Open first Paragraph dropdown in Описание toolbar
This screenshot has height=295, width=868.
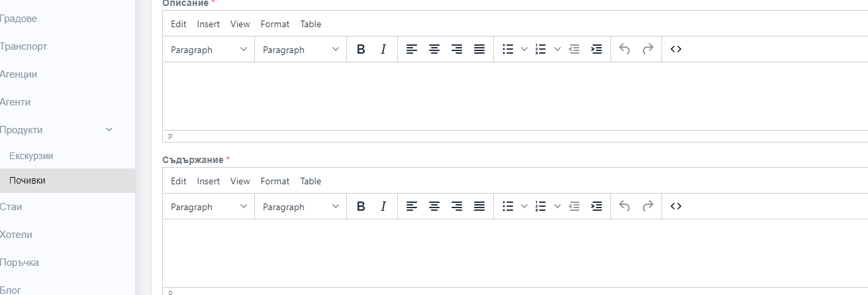click(x=209, y=50)
